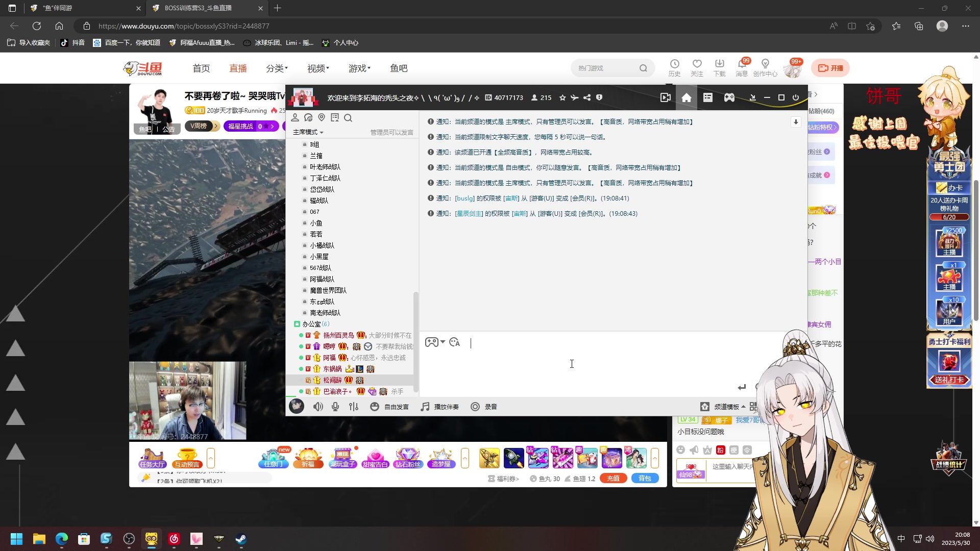Toggle the YY speaker mute icon

pyautogui.click(x=318, y=407)
